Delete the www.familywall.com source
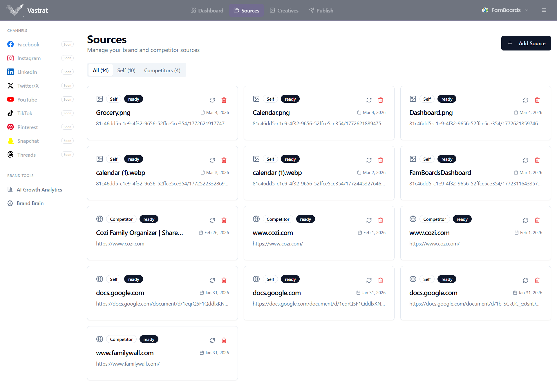557x392 pixels. point(224,340)
